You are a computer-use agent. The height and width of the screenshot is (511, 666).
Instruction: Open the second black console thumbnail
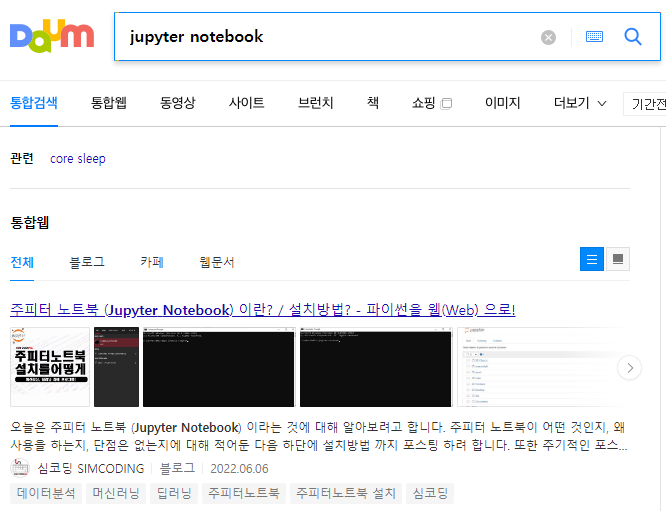(376, 367)
